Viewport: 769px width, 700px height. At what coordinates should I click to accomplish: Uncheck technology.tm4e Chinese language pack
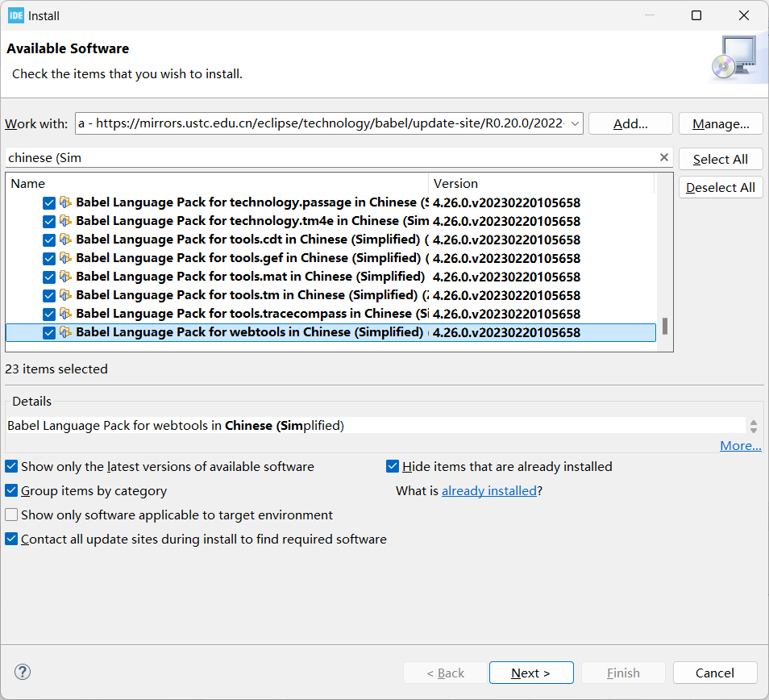point(49,221)
